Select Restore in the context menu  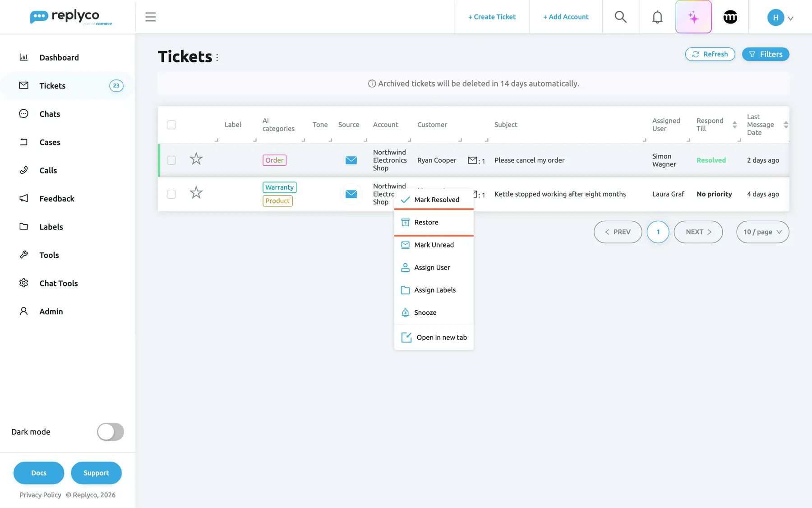click(x=434, y=222)
